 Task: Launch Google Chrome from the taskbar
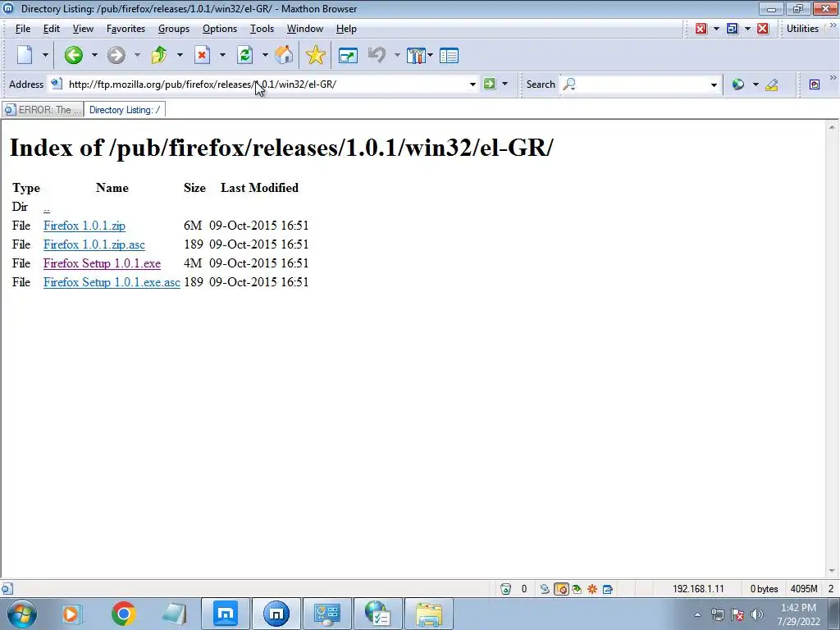click(123, 614)
